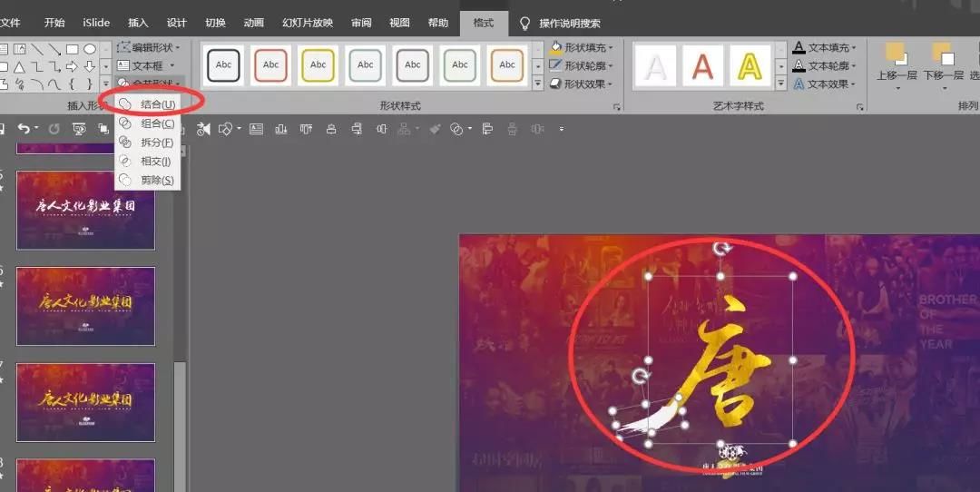The height and width of the screenshot is (492, 980).
Task: Switch to the 插入 (Insert) tab
Action: point(138,23)
